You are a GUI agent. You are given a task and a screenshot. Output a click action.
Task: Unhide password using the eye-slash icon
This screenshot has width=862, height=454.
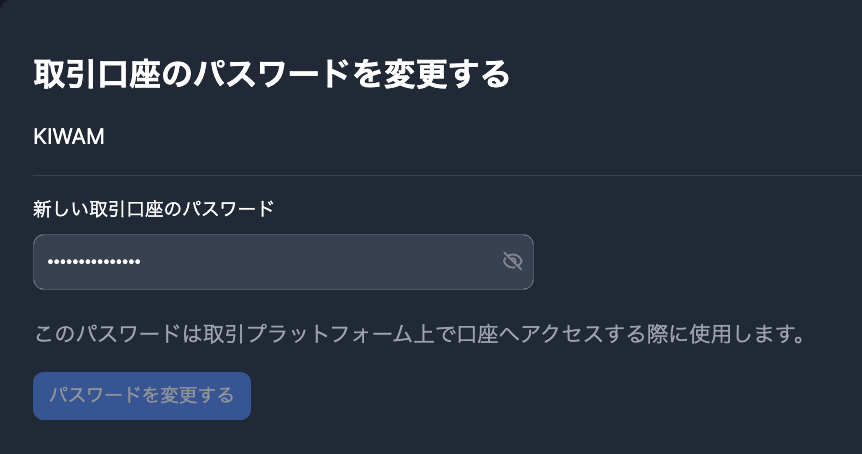tap(512, 262)
